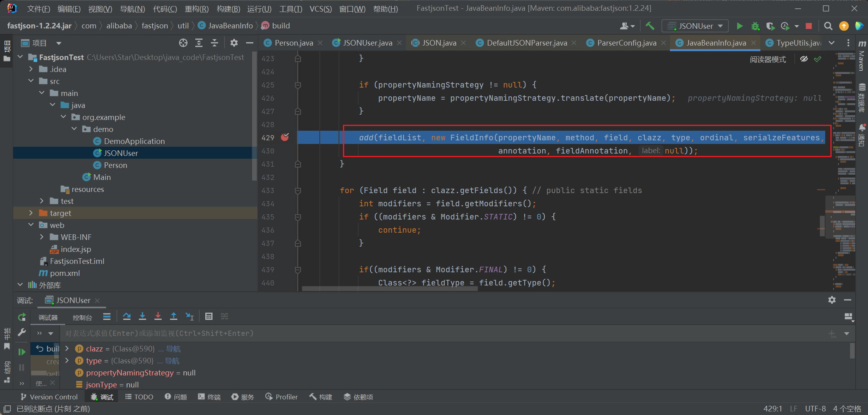
Task: Expand the WEB-INF folder
Action: 42,237
